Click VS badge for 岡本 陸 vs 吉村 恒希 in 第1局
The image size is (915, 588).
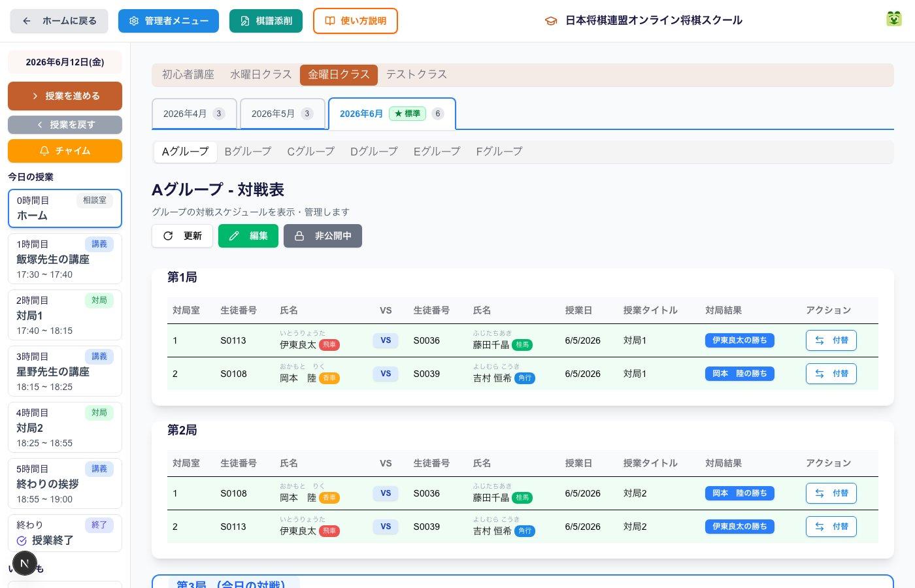tap(386, 374)
